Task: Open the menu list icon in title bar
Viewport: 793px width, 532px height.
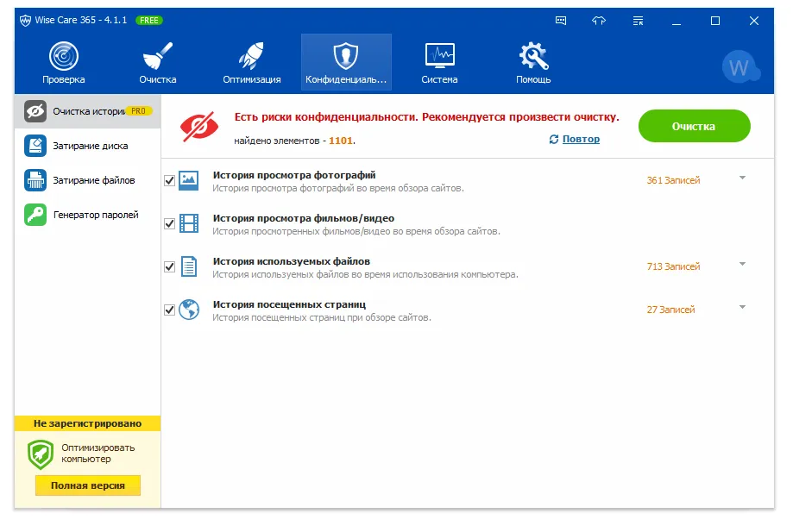Action: [638, 21]
